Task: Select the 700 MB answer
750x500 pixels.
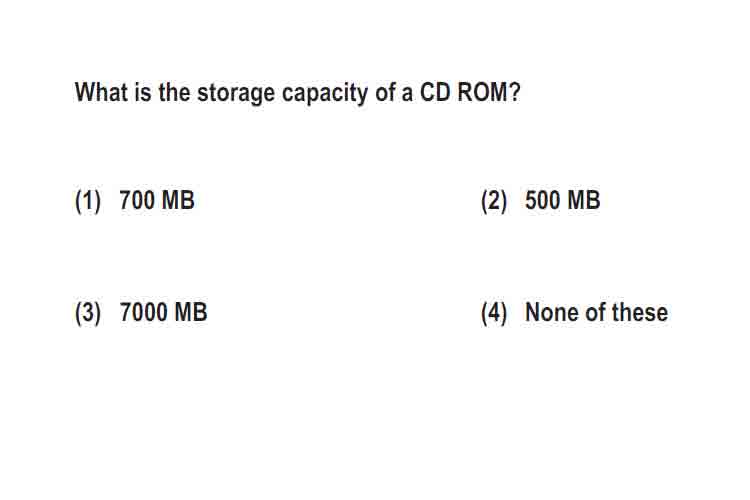Action: point(157,200)
